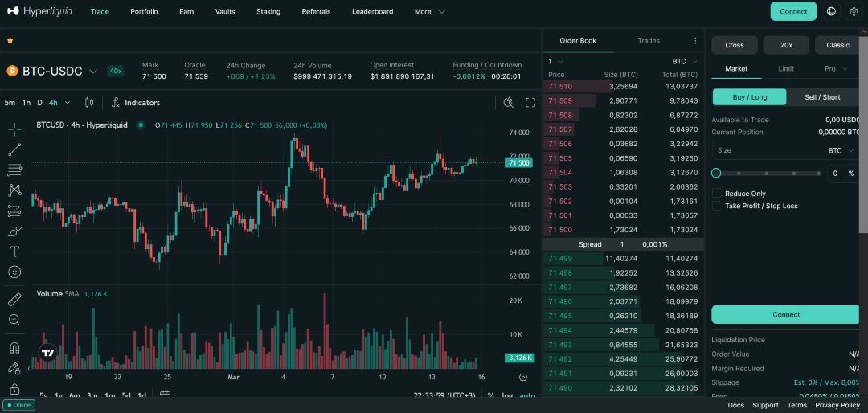Image resolution: width=868 pixels, height=413 pixels.
Task: Select the ruler measure tool
Action: pos(14,299)
